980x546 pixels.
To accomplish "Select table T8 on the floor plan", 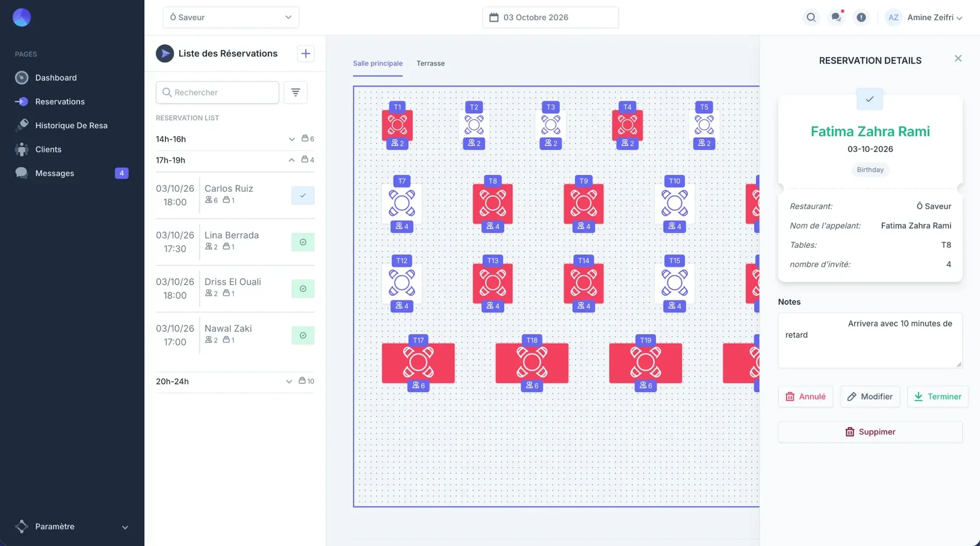I will 493,204.
